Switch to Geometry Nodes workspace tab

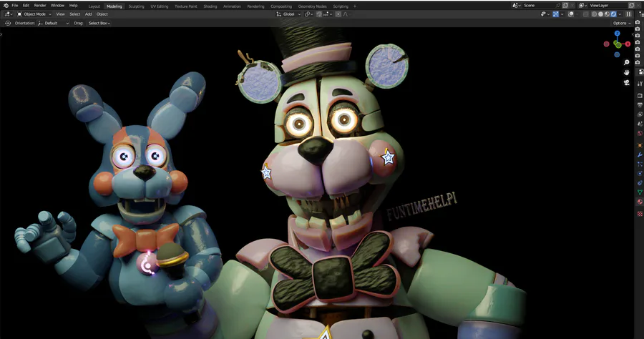point(312,6)
